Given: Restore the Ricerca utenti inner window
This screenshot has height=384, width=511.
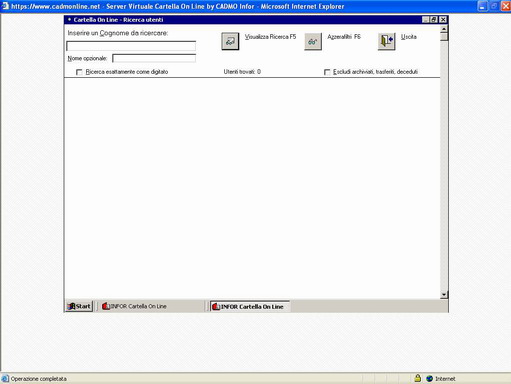Looking at the screenshot, I should pos(434,20).
